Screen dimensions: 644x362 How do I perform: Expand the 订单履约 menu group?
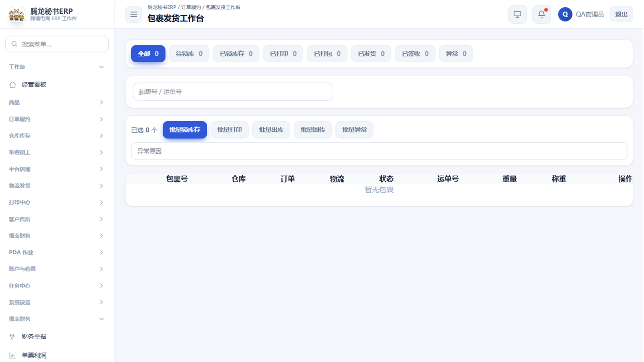click(x=57, y=119)
